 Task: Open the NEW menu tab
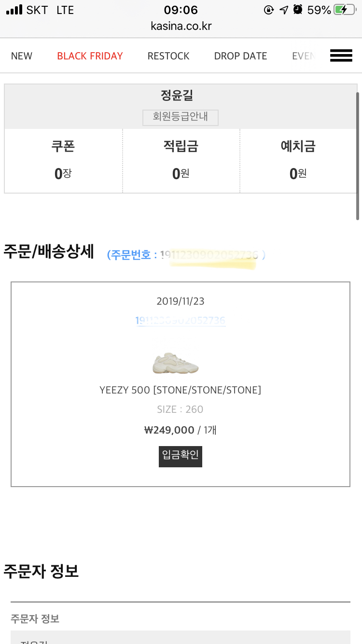click(22, 56)
